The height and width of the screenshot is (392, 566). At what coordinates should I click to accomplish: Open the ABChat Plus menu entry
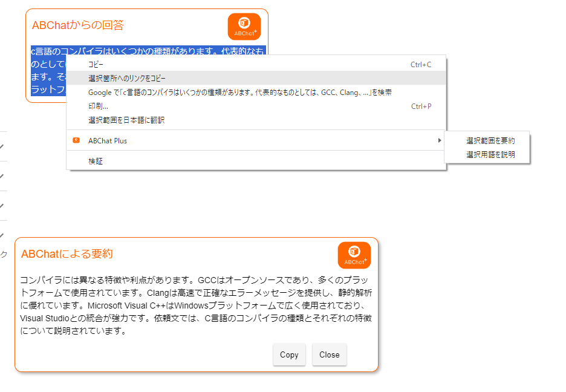[108, 141]
